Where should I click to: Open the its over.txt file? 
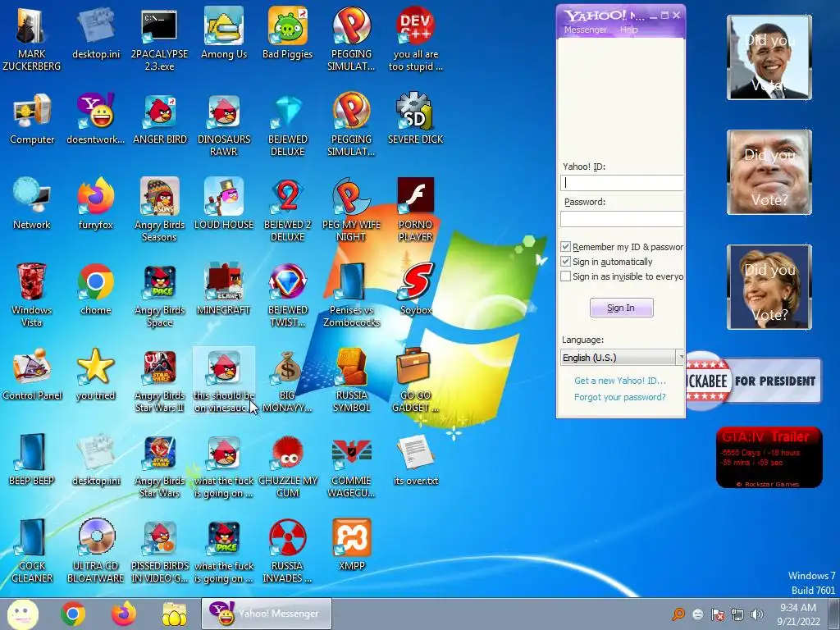pyautogui.click(x=416, y=459)
